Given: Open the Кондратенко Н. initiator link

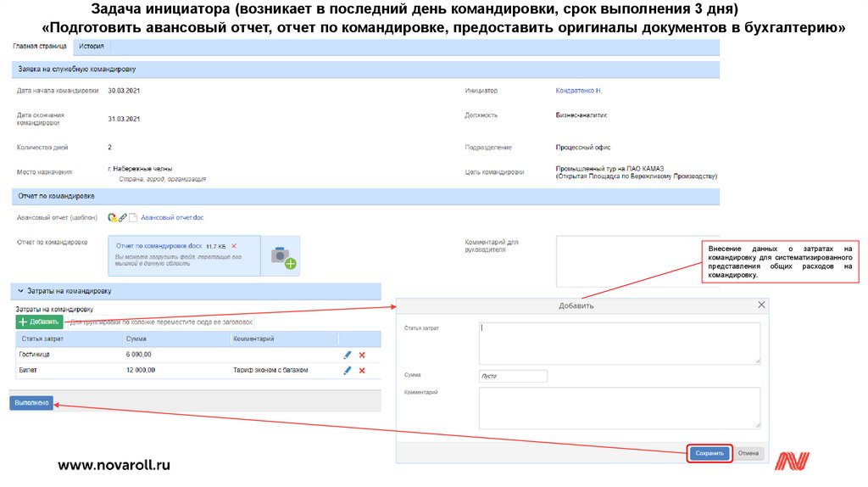Looking at the screenshot, I should click(x=578, y=91).
